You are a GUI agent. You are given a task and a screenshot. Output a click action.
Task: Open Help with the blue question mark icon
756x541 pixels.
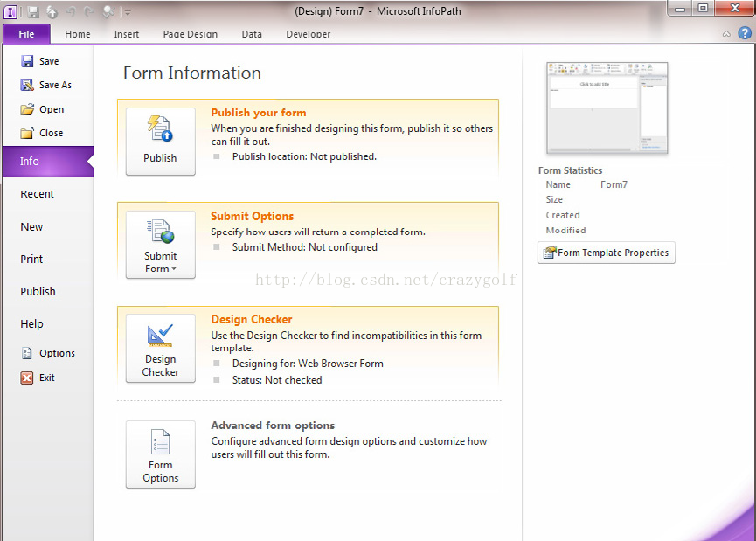click(x=745, y=33)
